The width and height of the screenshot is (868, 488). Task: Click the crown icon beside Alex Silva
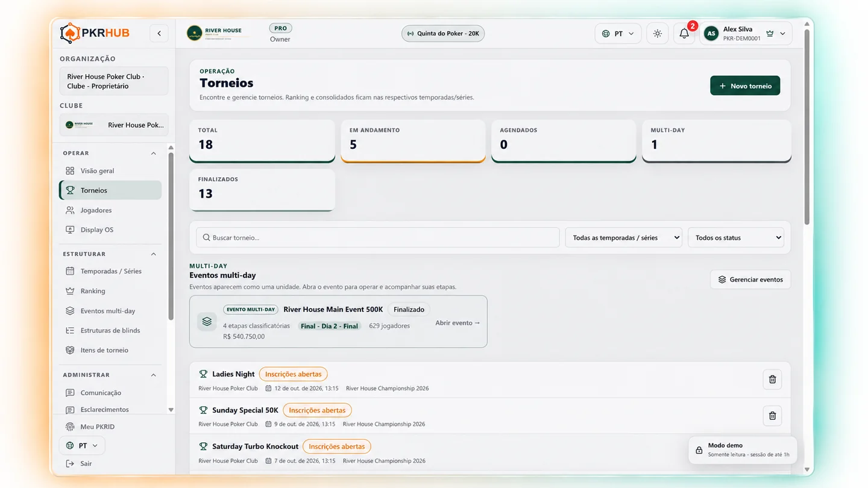click(x=770, y=34)
